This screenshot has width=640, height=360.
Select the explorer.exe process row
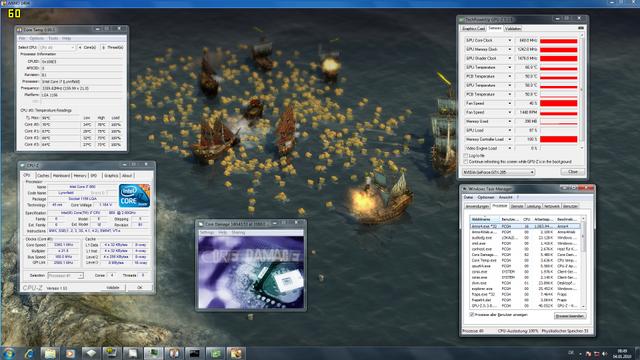pos(525,289)
